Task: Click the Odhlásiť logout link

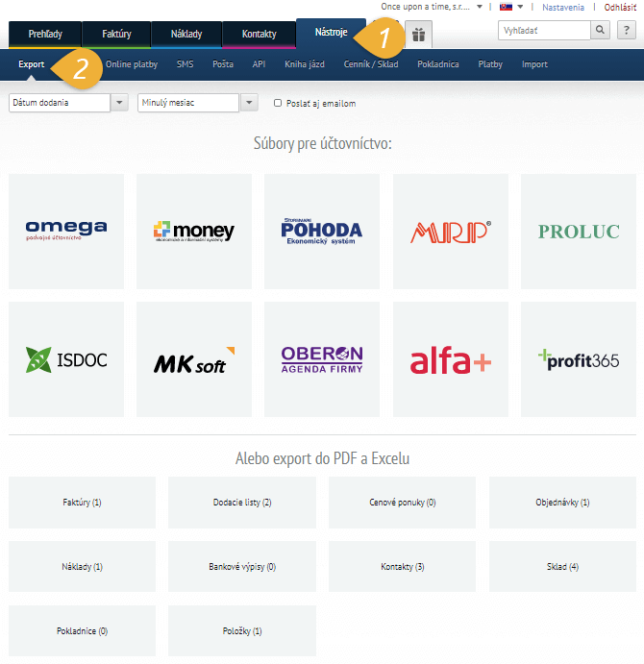Action: (x=620, y=7)
